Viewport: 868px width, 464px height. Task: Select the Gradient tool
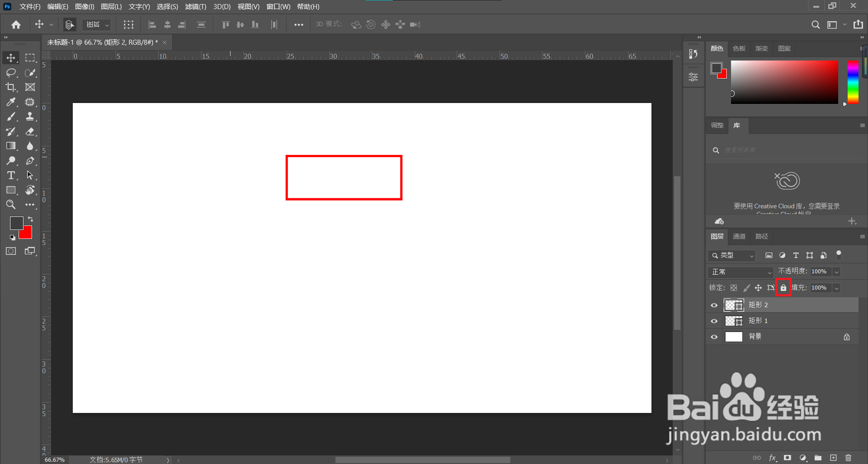coord(11,146)
